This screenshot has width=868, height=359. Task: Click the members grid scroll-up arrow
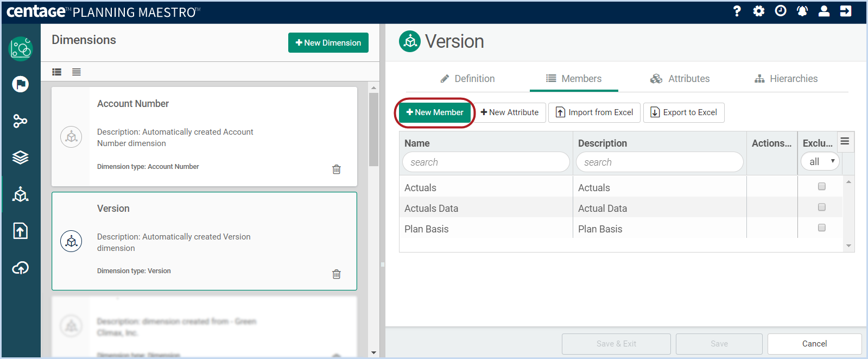(x=848, y=181)
